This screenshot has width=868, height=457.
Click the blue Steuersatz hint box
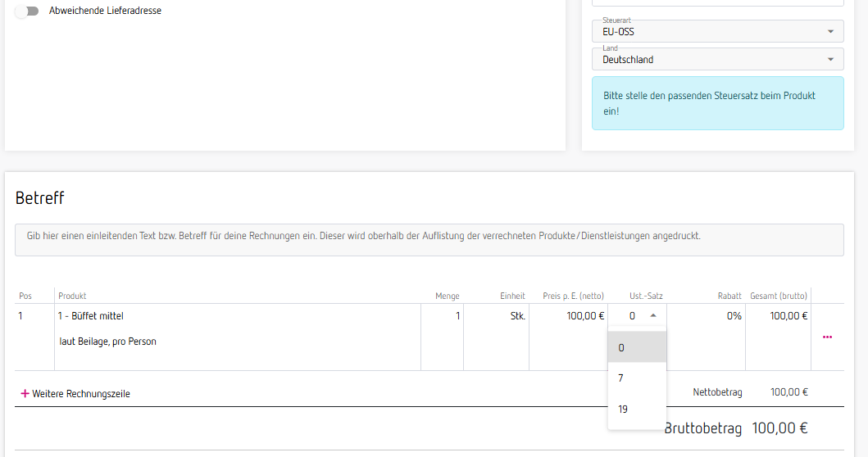[717, 103]
